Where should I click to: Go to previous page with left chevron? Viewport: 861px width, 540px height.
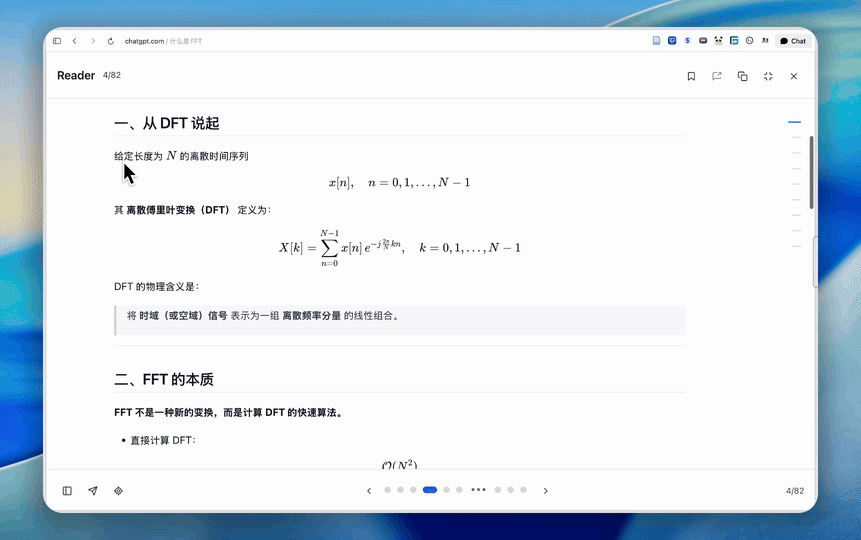tap(369, 491)
